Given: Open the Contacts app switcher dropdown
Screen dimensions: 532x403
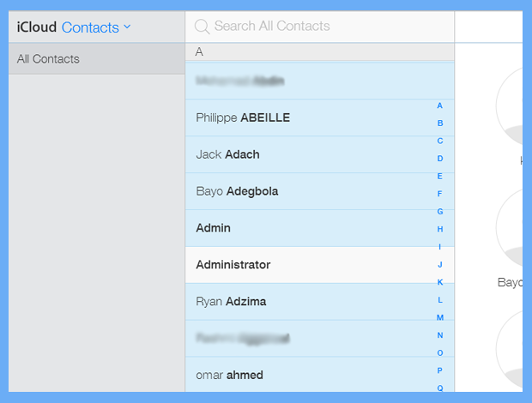Looking at the screenshot, I should click(96, 27).
